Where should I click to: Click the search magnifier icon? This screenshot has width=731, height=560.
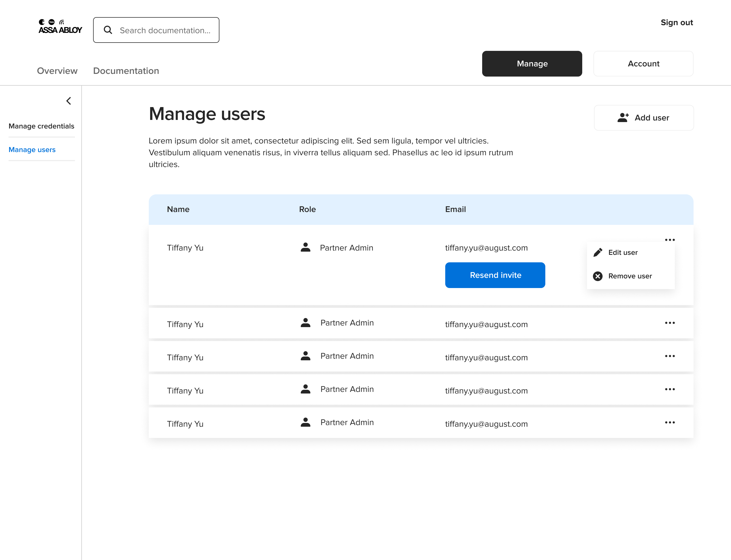click(108, 30)
